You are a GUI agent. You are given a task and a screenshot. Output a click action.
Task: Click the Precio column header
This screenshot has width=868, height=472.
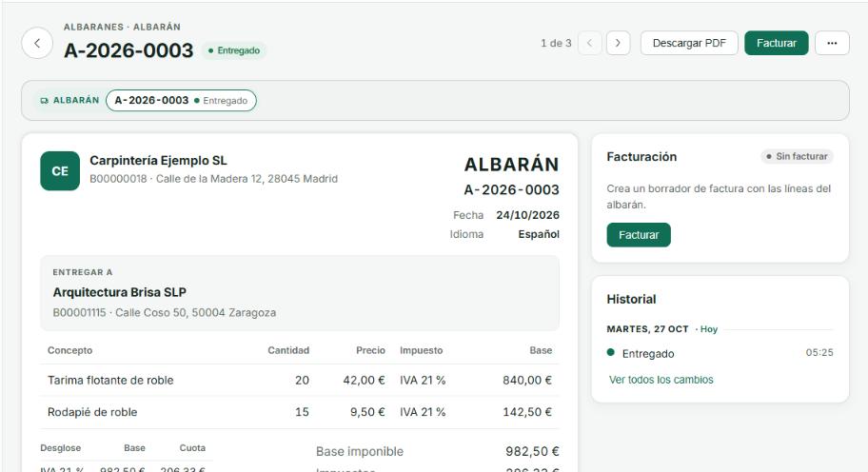click(x=370, y=350)
